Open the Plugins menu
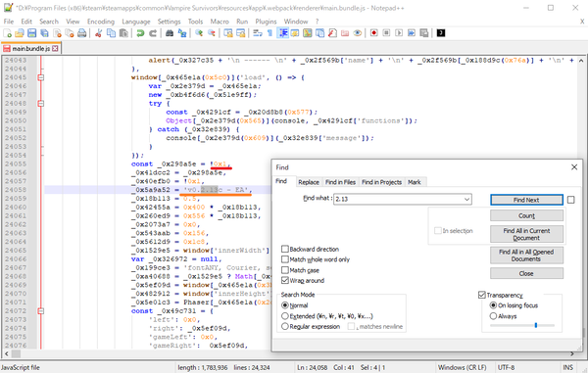588x373 pixels. tap(266, 22)
